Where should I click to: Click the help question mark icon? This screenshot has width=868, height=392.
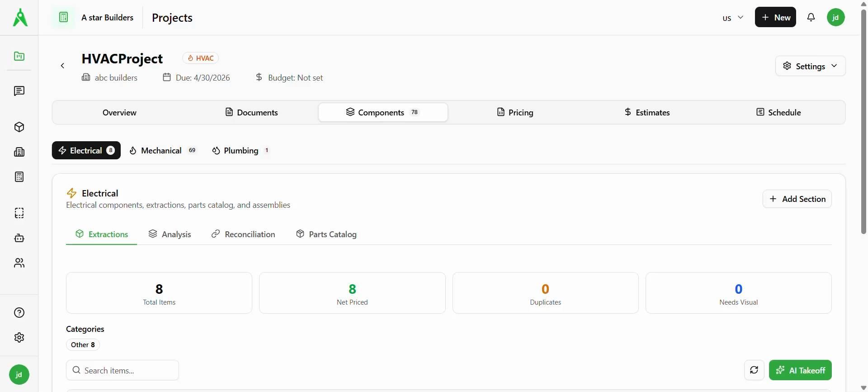pyautogui.click(x=19, y=313)
